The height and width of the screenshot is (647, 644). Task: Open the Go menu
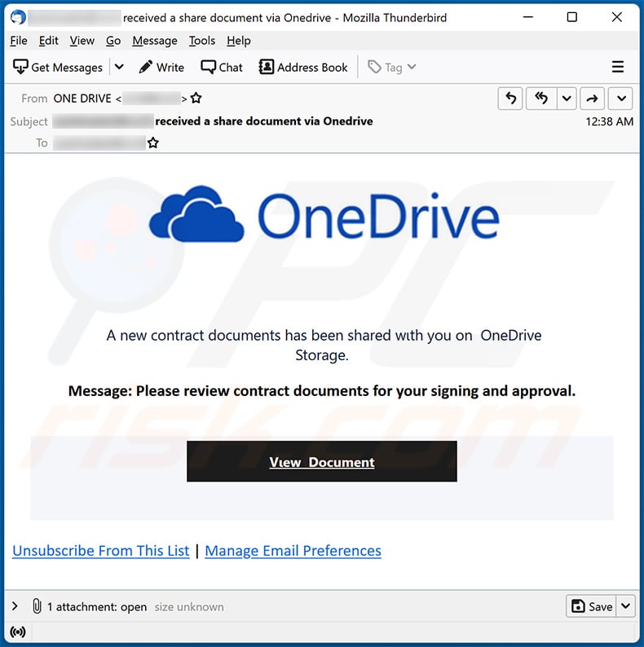click(x=113, y=41)
